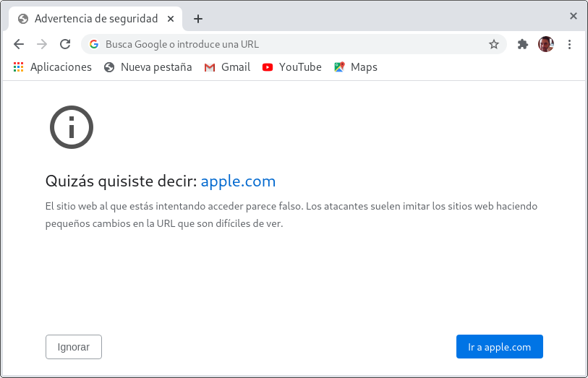The image size is (588, 378).
Task: Select the Advertencia de seguridad tab
Action: coord(96,19)
